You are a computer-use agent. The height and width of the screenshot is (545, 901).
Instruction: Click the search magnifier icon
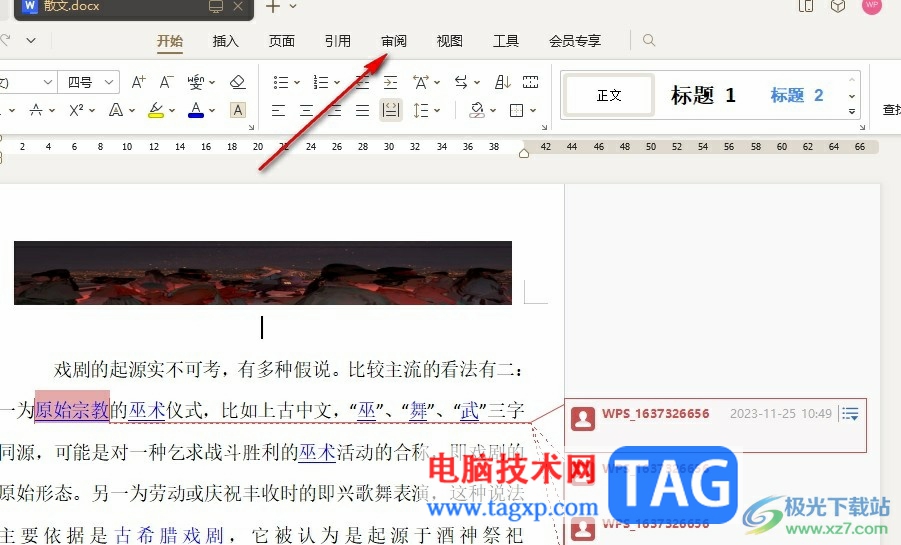(649, 40)
